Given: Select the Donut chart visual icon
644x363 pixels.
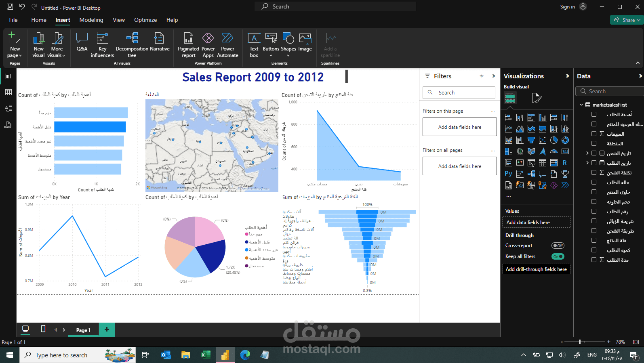Looking at the screenshot, I should click(x=565, y=140).
